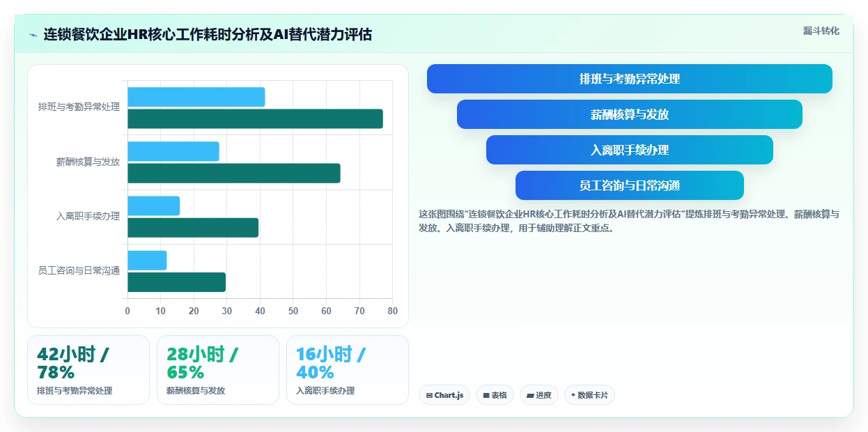Select the 薪酬核算与发放 funnel stage
Image resolution: width=868 pixels, height=432 pixels.
pyautogui.click(x=630, y=114)
